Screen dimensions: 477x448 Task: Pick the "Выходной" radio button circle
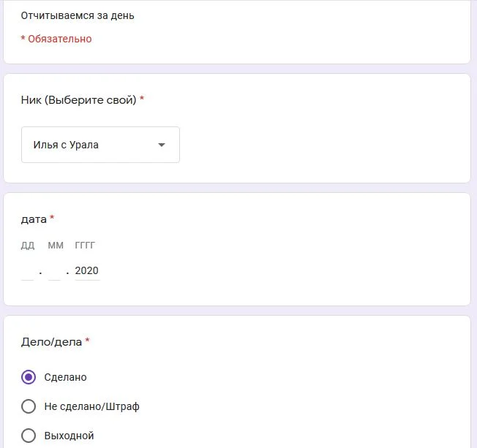[29, 436]
